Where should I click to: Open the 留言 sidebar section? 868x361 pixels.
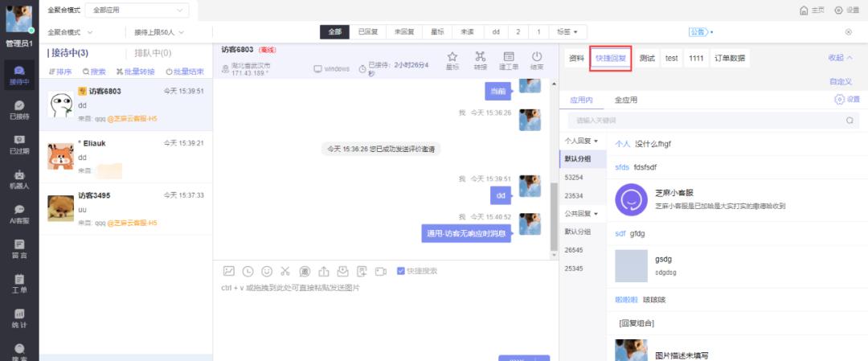(19, 248)
